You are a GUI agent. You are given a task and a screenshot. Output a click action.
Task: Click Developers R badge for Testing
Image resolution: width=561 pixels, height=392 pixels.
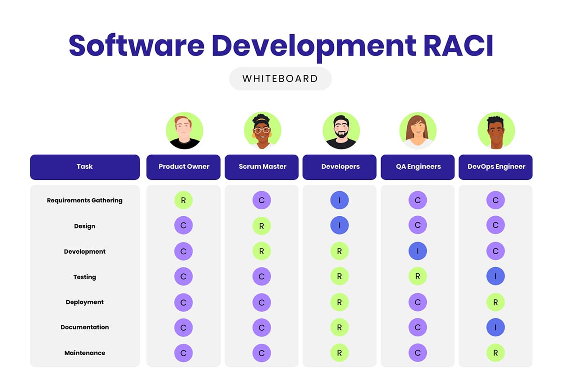(x=339, y=277)
